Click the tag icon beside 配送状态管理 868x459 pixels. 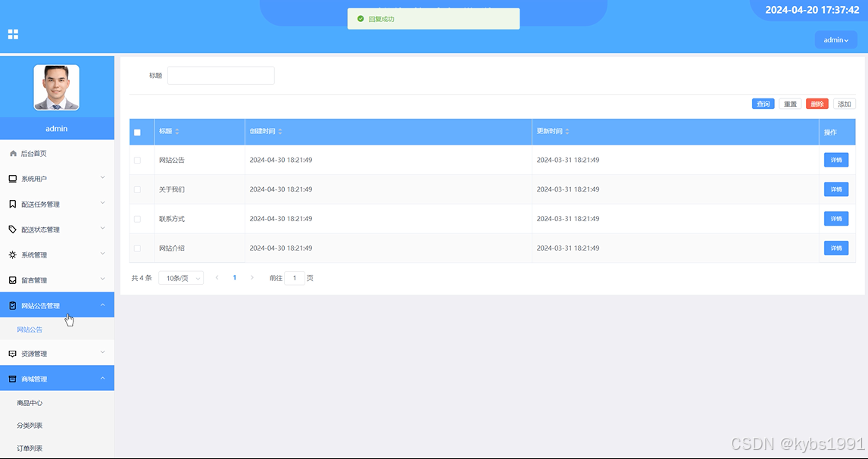(13, 229)
